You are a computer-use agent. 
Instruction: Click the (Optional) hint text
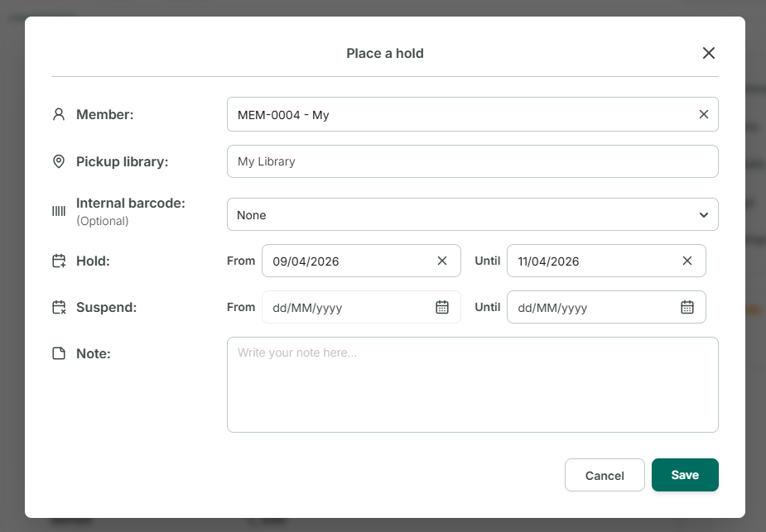(103, 221)
